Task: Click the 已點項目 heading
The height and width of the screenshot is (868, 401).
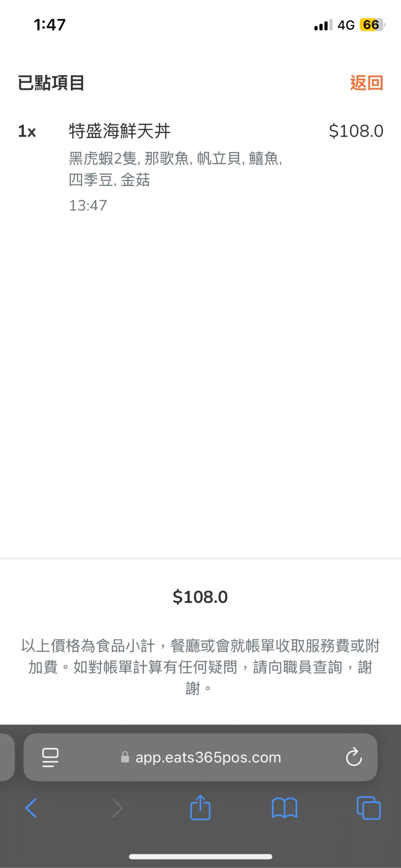Action: point(51,83)
